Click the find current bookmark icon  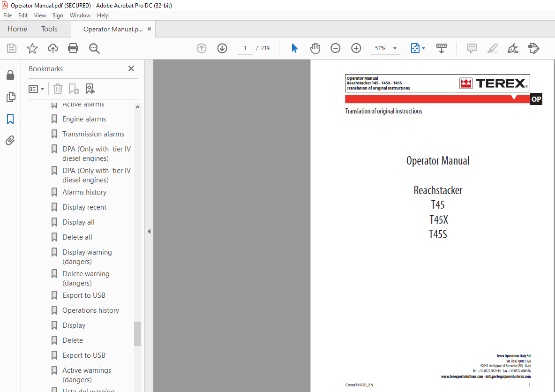point(90,89)
